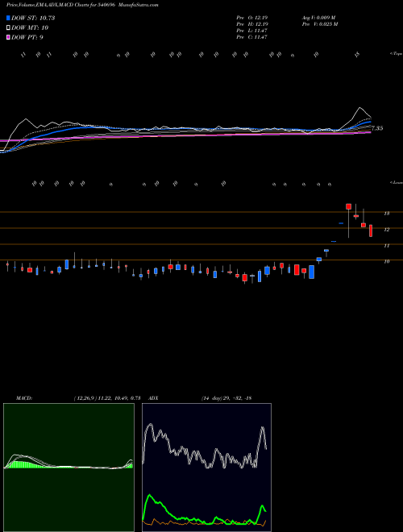Click the price axis label 11
Screen dimensions: 403x532
click(386, 246)
